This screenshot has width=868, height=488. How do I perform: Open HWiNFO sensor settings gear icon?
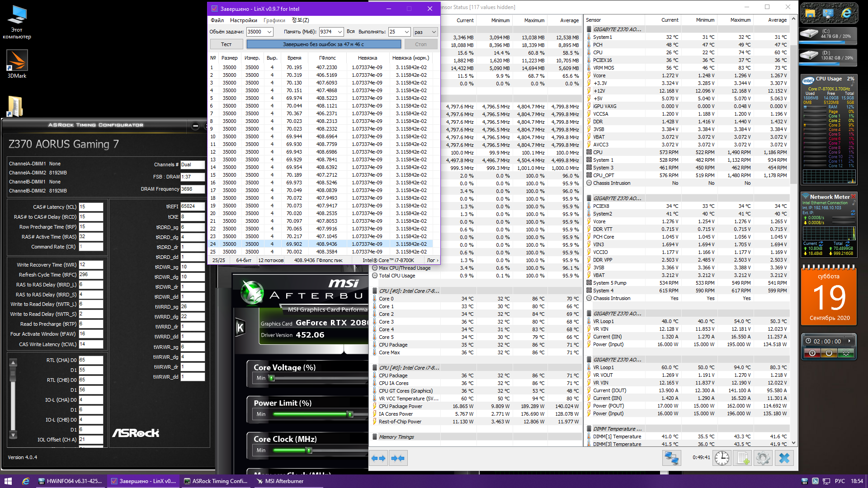coord(763,458)
